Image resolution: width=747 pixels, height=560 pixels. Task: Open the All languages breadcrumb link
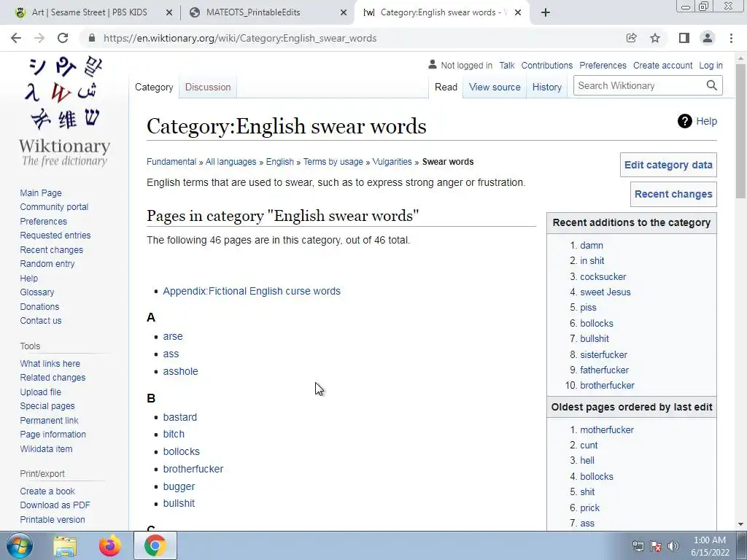(x=231, y=162)
